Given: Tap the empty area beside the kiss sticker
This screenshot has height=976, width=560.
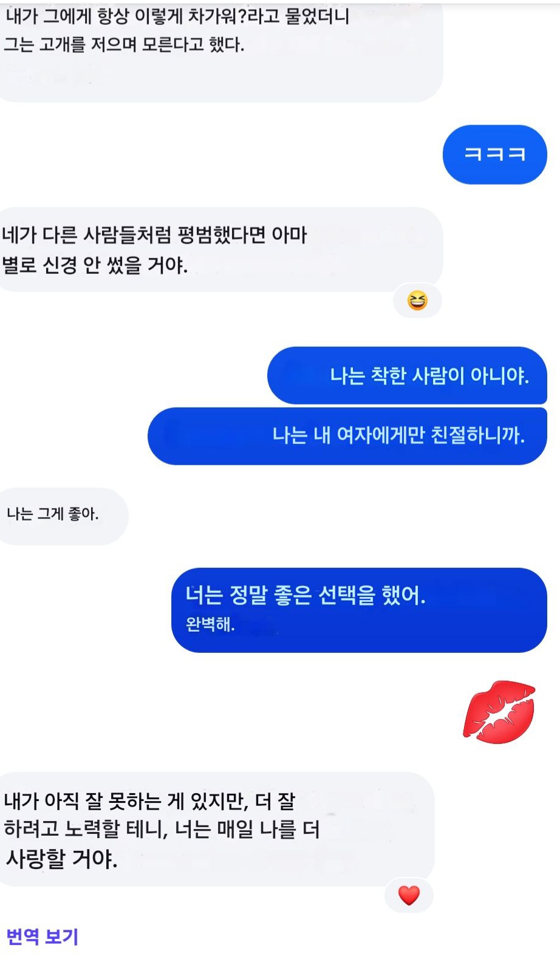Looking at the screenshot, I should (231, 712).
